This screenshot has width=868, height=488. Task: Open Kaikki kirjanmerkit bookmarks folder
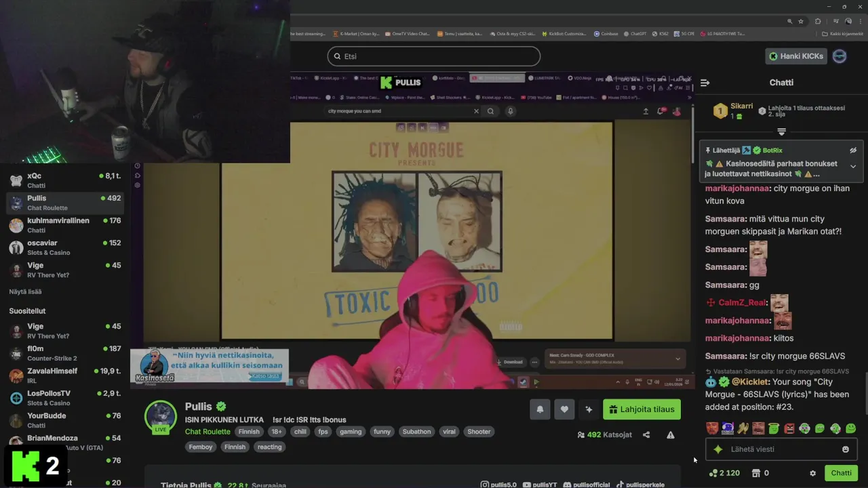coord(842,33)
